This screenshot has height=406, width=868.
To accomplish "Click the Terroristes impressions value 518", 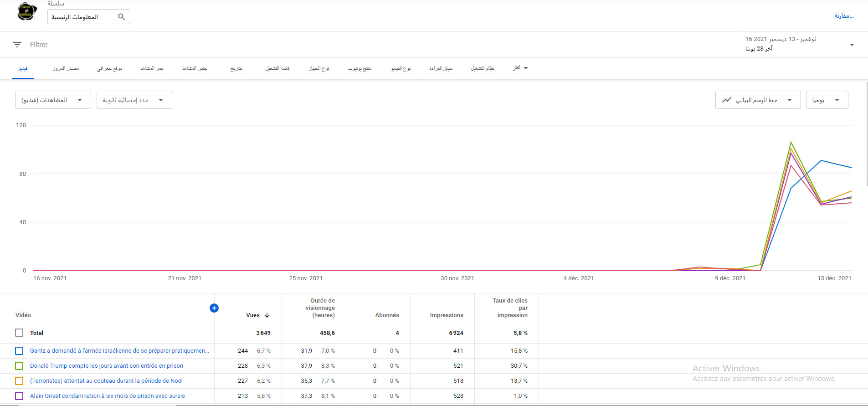I will point(458,381).
